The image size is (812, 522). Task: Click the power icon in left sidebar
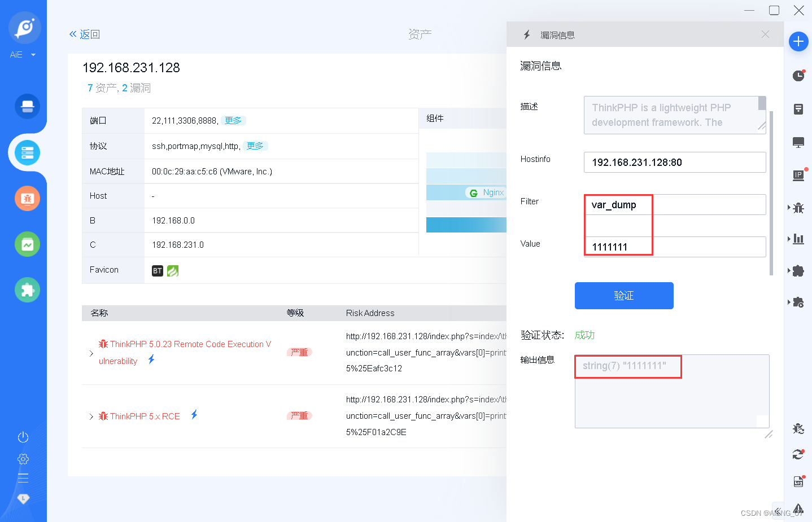23,437
